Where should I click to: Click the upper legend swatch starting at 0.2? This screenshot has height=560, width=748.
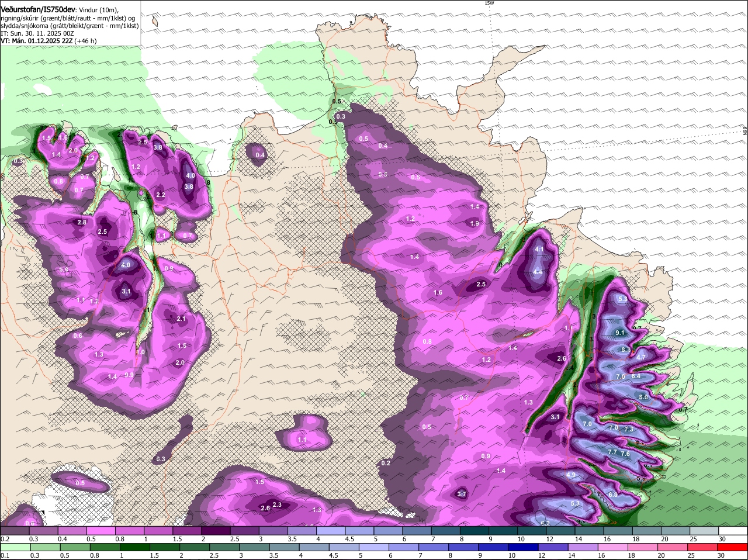pyautogui.click(x=15, y=531)
